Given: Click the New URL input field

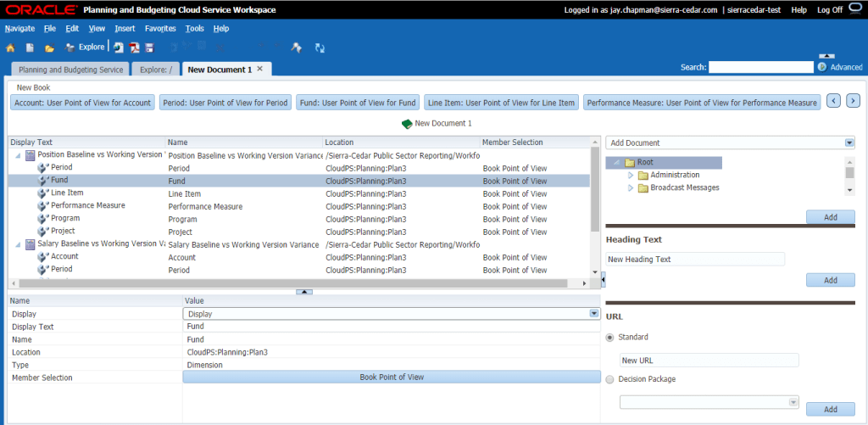Looking at the screenshot, I should 709,361.
